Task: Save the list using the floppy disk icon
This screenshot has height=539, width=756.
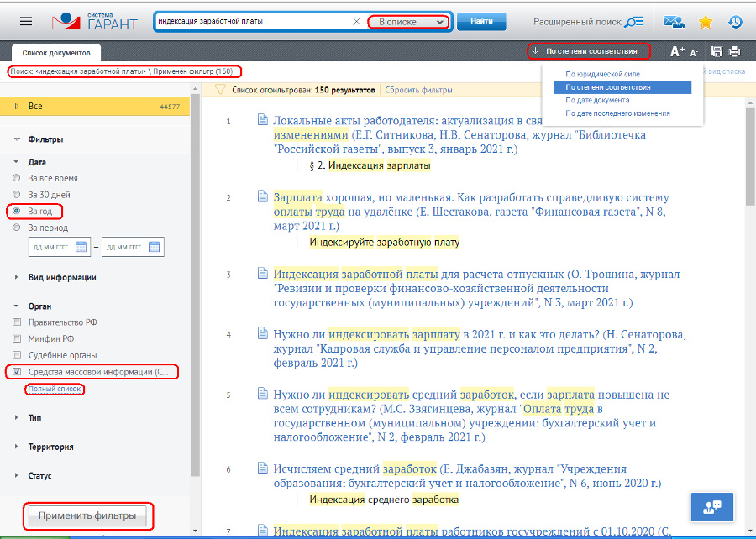Action: [x=716, y=50]
